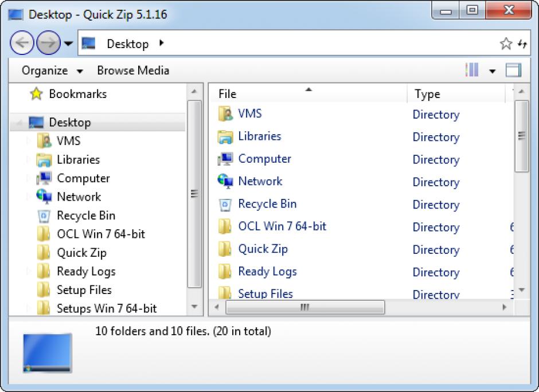Change the view with the view-mode icon
The width and height of the screenshot is (539, 392).
(x=472, y=70)
